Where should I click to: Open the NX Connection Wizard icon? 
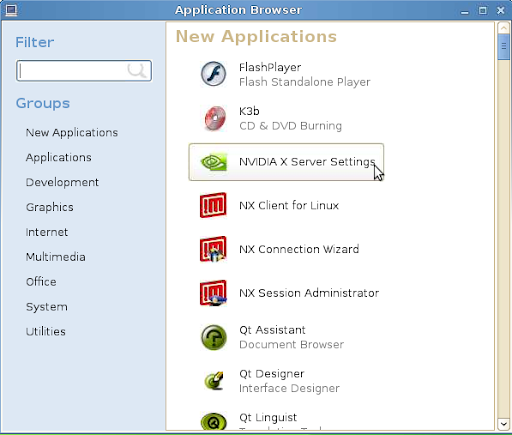point(213,249)
